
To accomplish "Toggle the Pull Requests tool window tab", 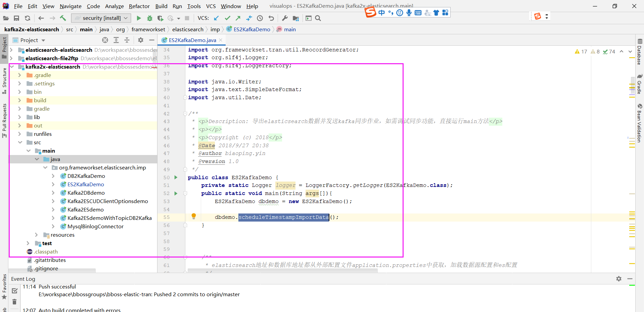I will coord(4,120).
